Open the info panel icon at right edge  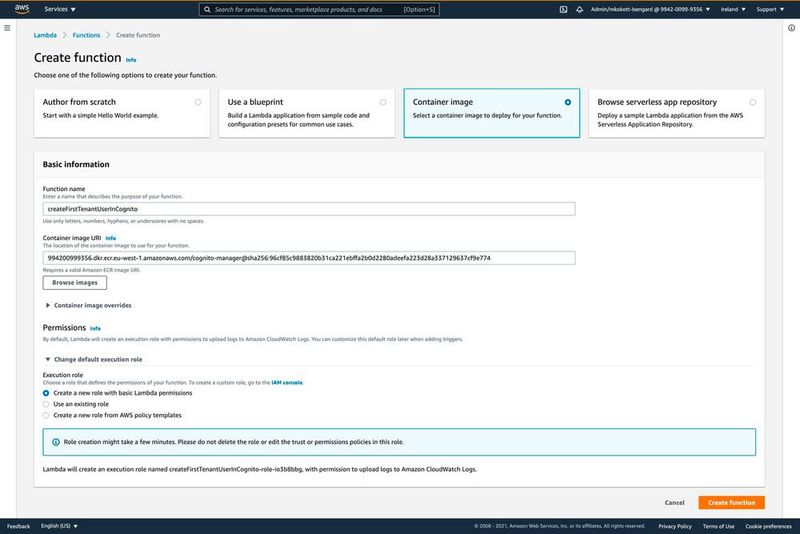click(791, 28)
